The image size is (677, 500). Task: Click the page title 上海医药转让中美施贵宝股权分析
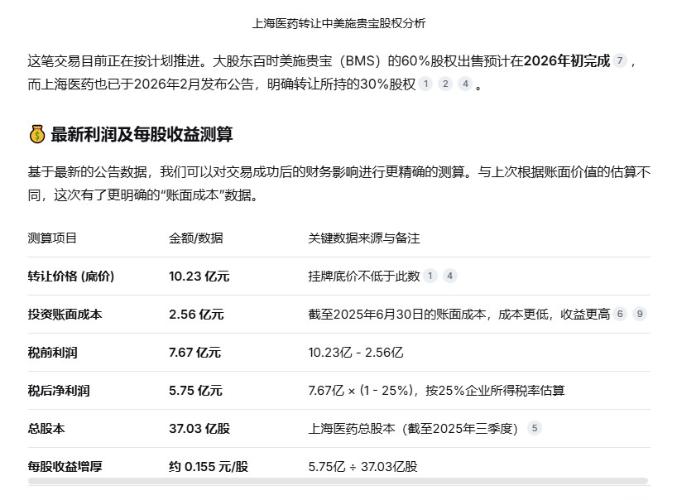tap(338, 23)
